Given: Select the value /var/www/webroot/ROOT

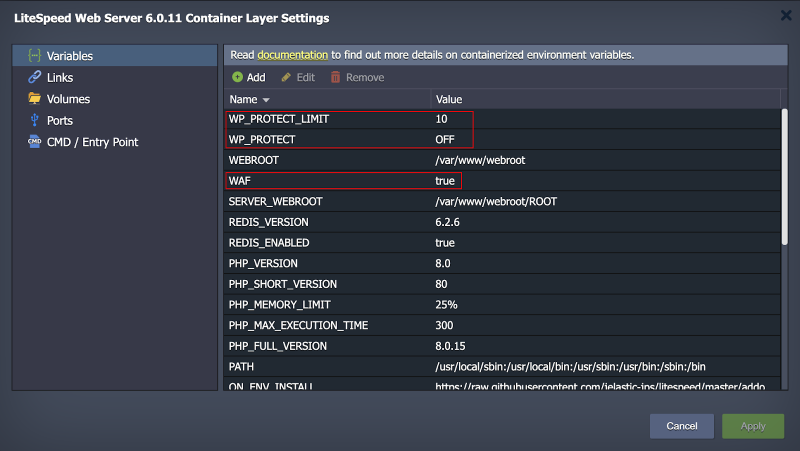Looking at the screenshot, I should click(496, 202).
